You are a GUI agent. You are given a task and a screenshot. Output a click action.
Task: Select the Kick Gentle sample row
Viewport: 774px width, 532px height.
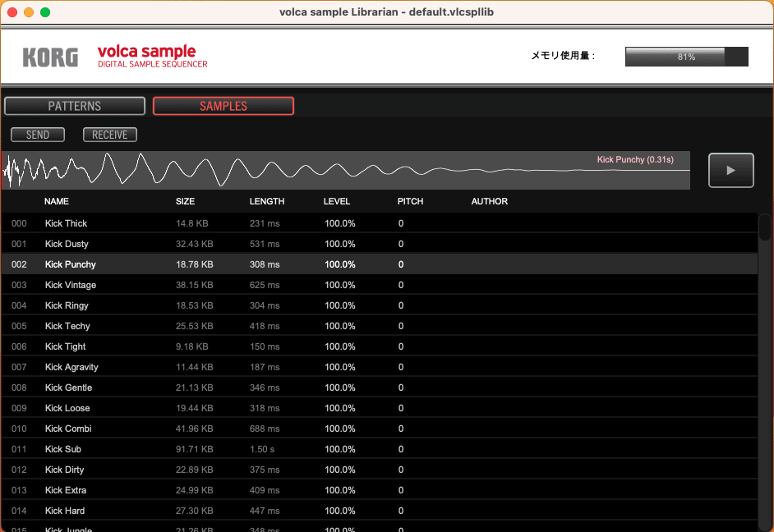tap(379, 388)
